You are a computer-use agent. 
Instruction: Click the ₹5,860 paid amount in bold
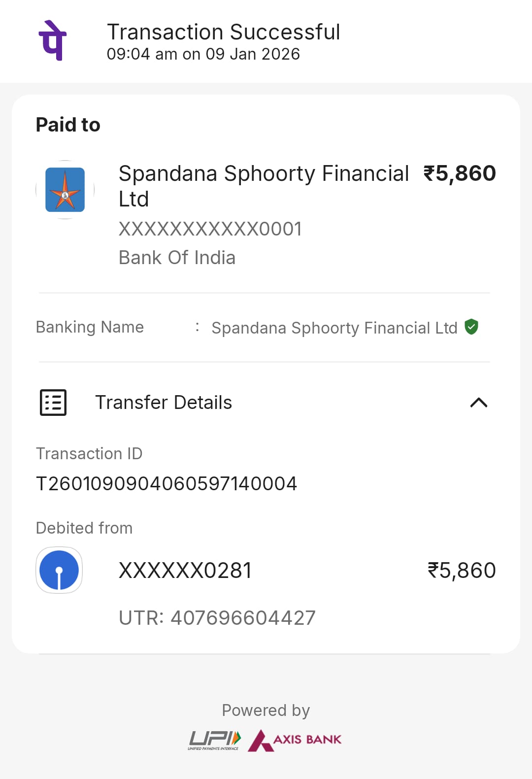(460, 173)
